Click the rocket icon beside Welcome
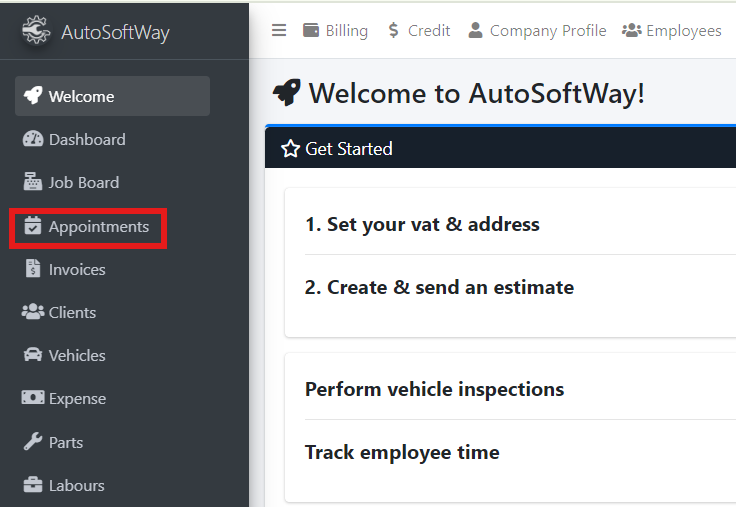The width and height of the screenshot is (736, 507). (x=33, y=96)
